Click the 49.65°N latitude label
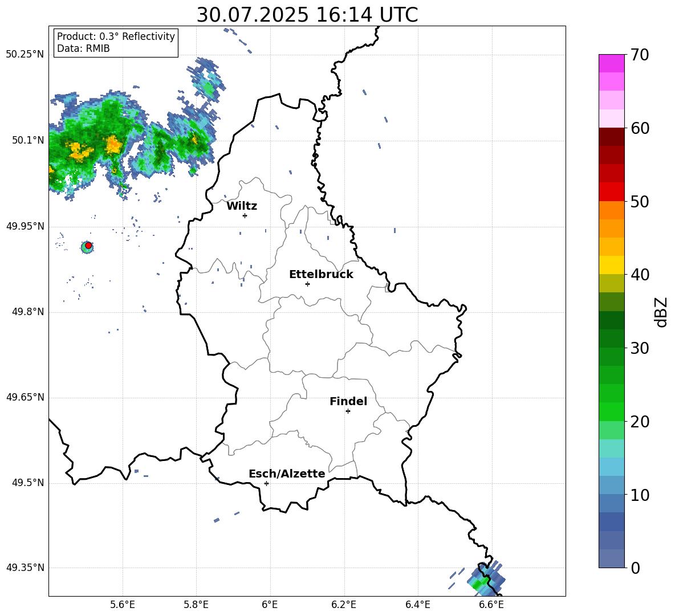Image resolution: width=675 pixels, height=616 pixels. [25, 397]
